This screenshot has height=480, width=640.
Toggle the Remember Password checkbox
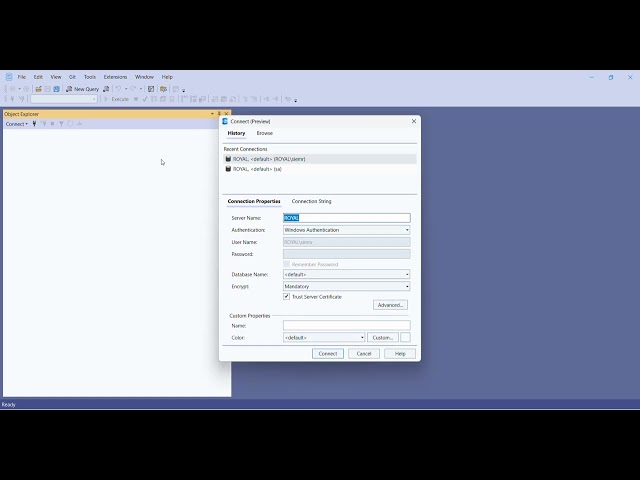(x=287, y=264)
